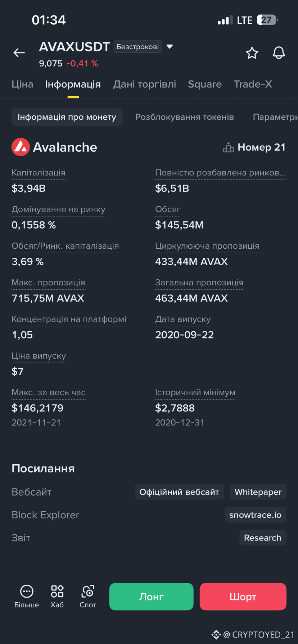Open the Whitepaper link
The width and height of the screenshot is (298, 644).
[258, 492]
